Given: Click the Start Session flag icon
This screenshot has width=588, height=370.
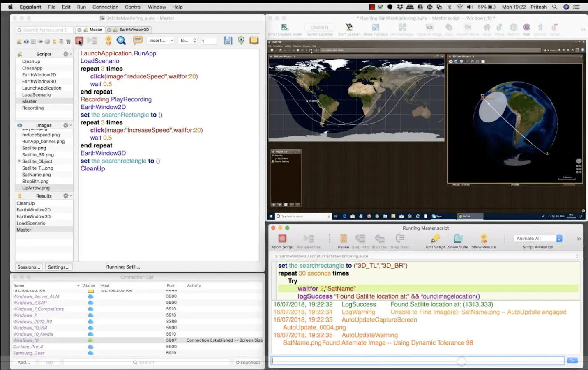Looking at the screenshot, I should [x=349, y=28].
